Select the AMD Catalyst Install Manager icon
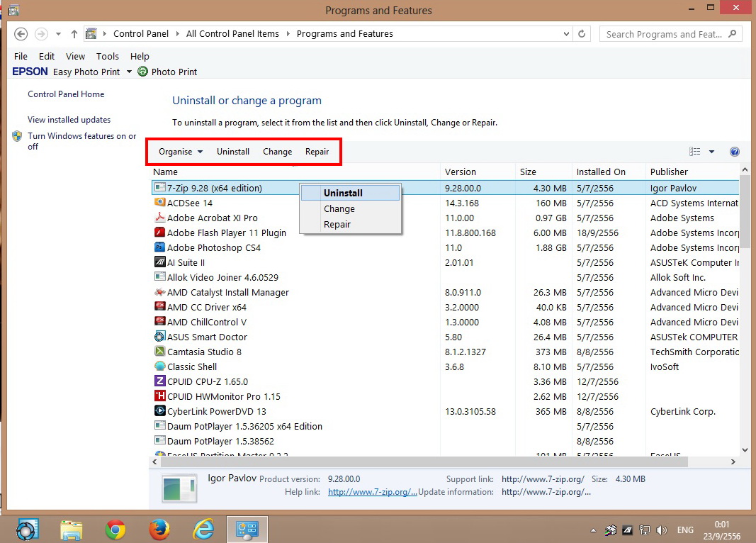 tap(159, 292)
